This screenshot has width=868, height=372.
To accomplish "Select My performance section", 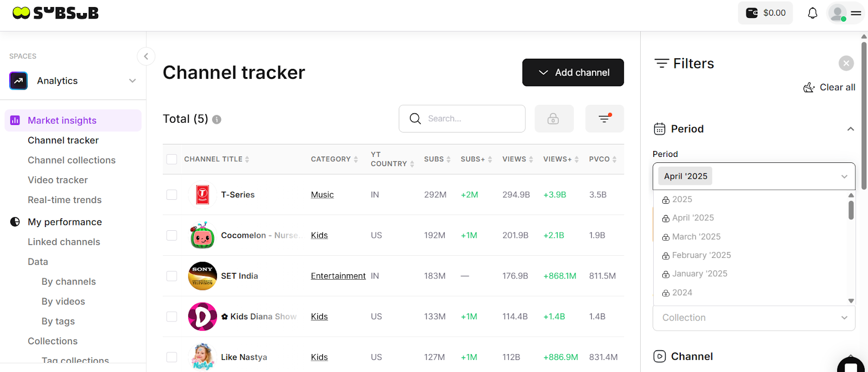I will click(65, 222).
